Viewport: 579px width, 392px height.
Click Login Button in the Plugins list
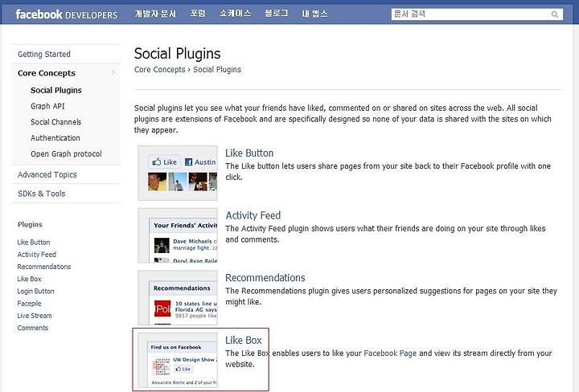[35, 291]
